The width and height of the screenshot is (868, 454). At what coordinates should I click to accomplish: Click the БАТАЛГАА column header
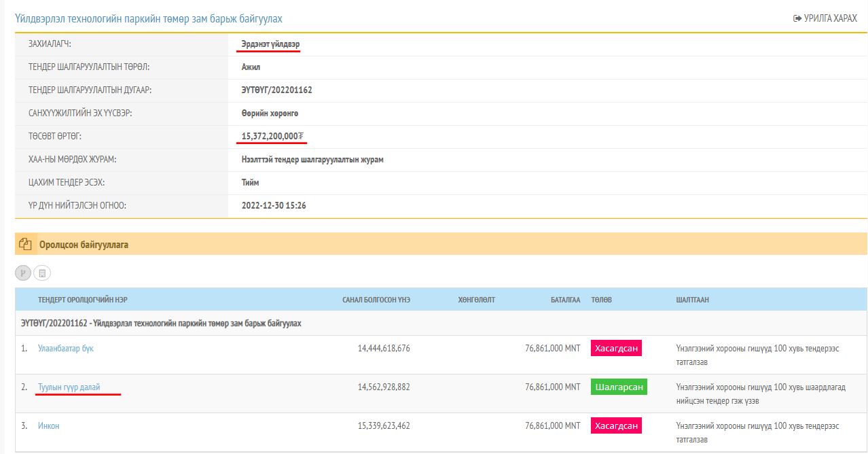(565, 300)
